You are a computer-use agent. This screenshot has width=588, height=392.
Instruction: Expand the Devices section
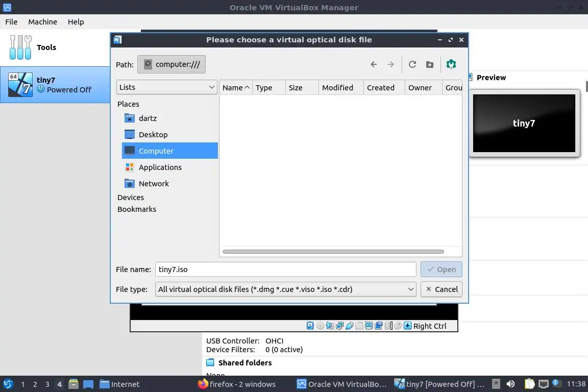coord(131,198)
